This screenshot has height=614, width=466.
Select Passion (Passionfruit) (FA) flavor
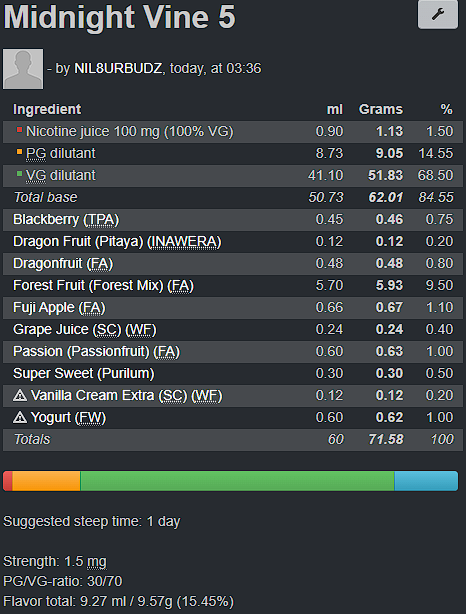96,351
